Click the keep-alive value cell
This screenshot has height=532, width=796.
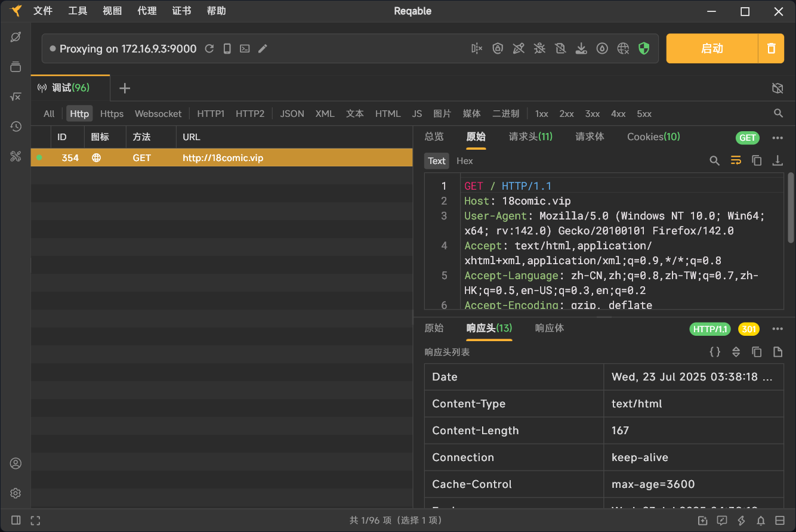693,457
